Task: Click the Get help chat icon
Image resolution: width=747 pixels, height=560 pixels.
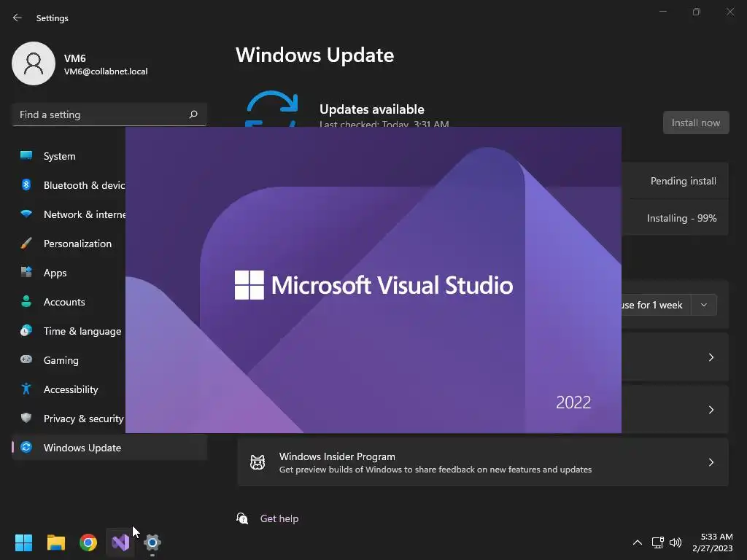Action: (242, 518)
